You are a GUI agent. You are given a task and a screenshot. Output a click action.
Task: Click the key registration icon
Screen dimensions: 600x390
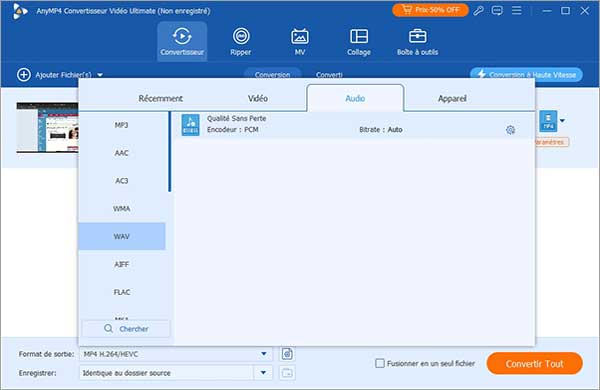pyautogui.click(x=478, y=10)
